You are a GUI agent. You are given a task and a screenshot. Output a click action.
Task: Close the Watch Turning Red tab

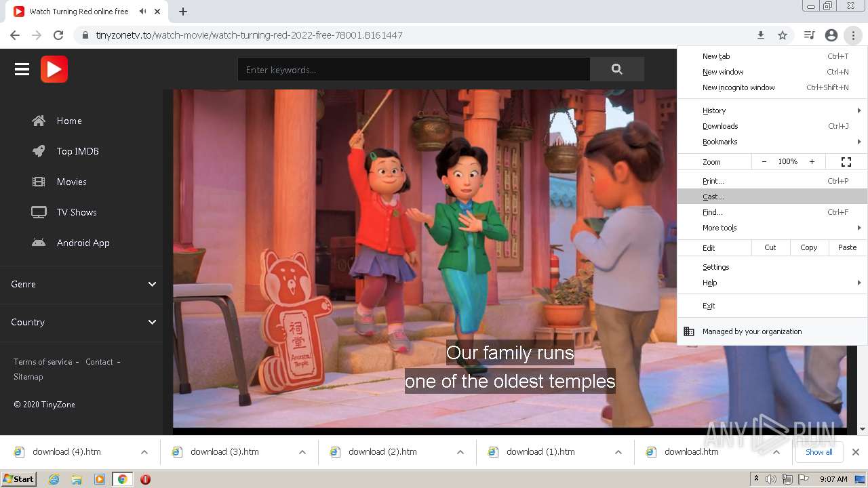pos(158,12)
